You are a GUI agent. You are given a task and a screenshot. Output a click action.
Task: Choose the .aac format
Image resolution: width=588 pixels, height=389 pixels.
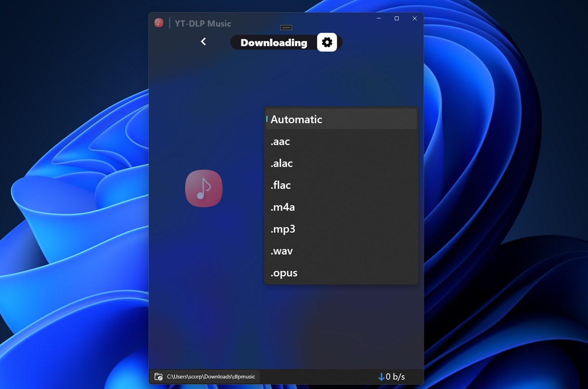pos(341,141)
